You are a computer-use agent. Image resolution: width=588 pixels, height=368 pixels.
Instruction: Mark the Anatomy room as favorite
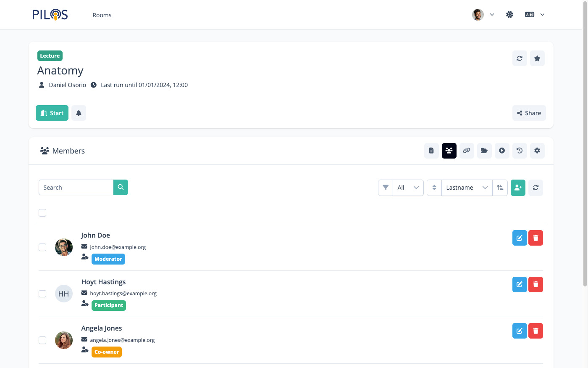tap(537, 58)
